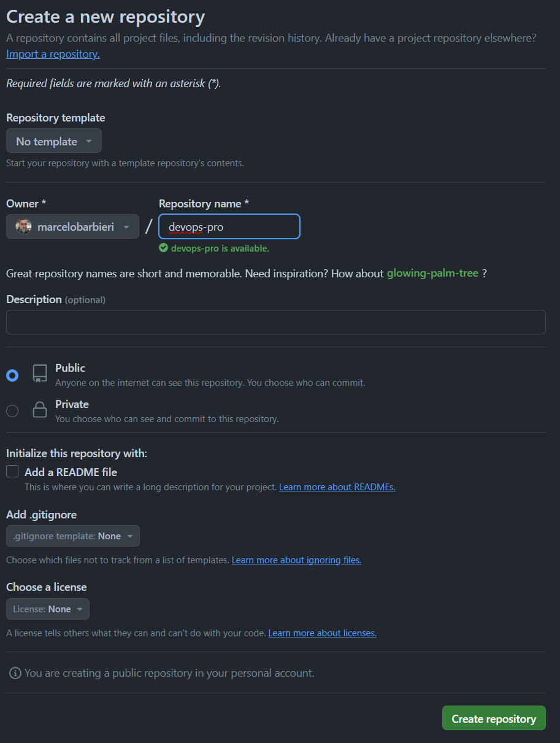Use the suggested name glowing-palm-tree
The width and height of the screenshot is (560, 743).
point(432,273)
